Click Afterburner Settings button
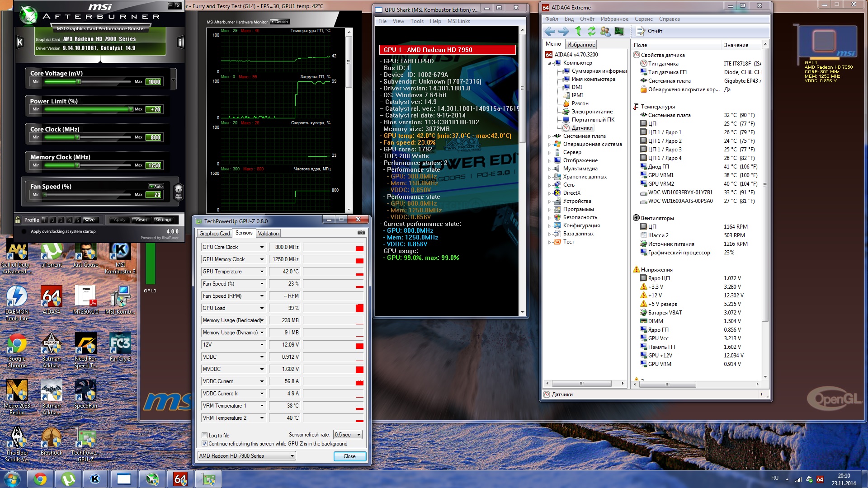Image resolution: width=868 pixels, height=488 pixels. [163, 220]
